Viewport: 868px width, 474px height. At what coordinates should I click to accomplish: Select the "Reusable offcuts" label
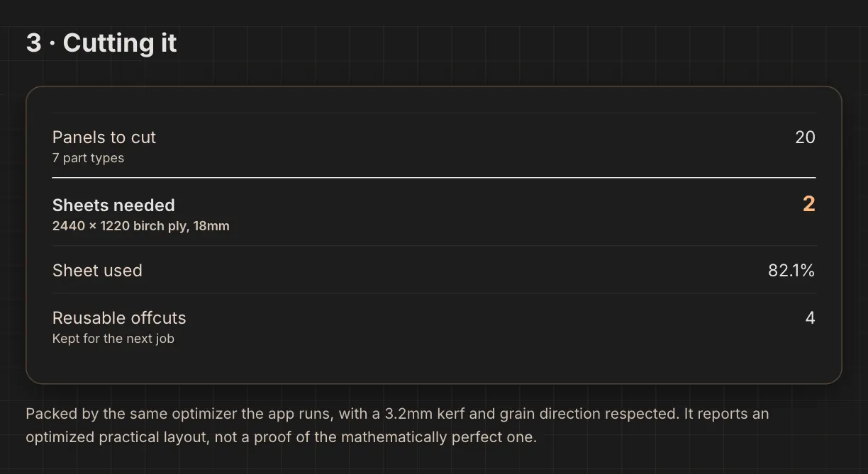119,318
